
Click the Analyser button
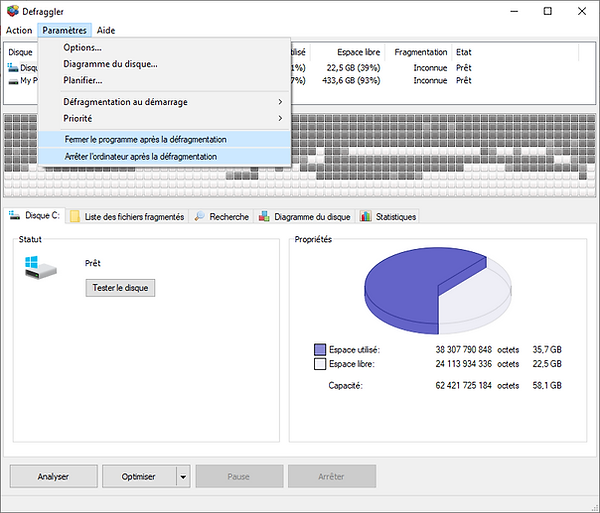54,476
